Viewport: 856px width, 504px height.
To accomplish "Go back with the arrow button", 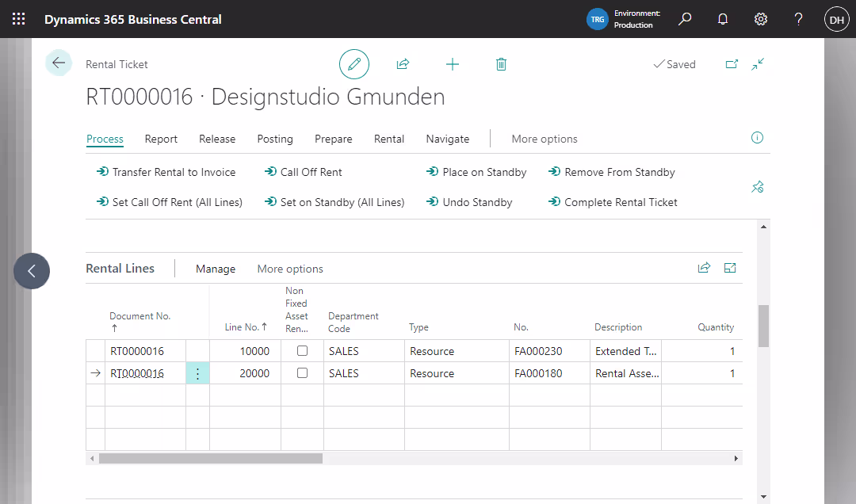I will click(59, 63).
